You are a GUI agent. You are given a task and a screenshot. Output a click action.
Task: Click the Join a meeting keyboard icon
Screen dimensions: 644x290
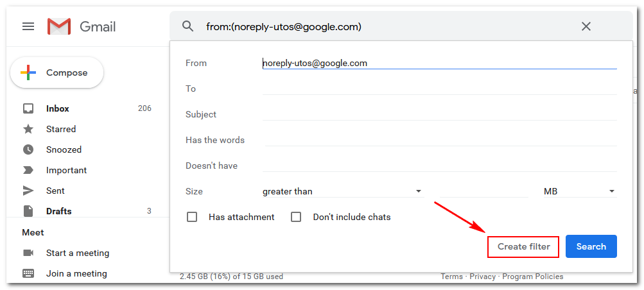pos(28,273)
